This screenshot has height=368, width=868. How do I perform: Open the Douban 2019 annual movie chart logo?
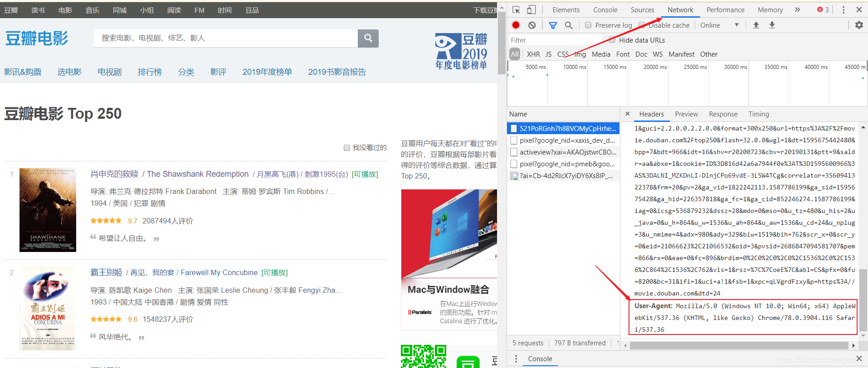click(461, 51)
